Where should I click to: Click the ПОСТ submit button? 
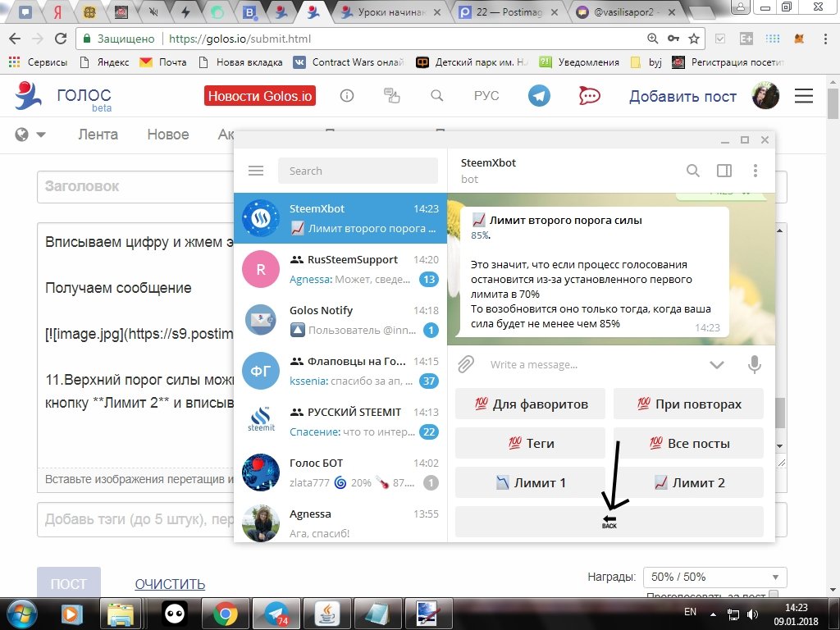(x=69, y=583)
